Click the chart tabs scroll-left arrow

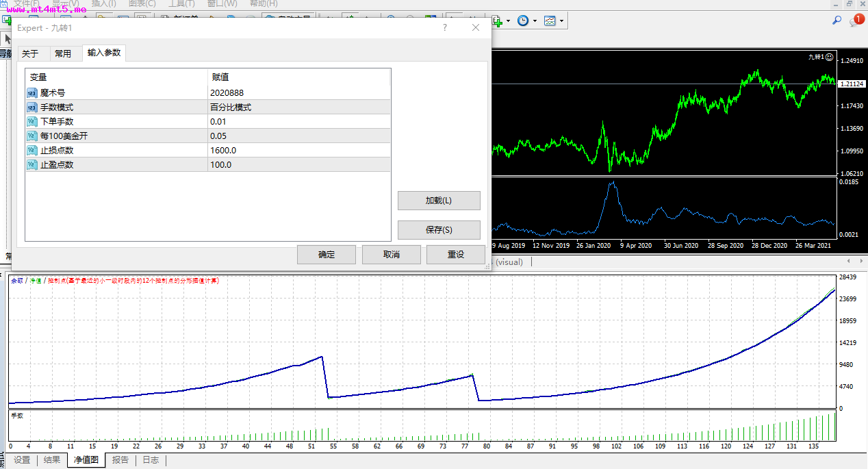pos(850,261)
